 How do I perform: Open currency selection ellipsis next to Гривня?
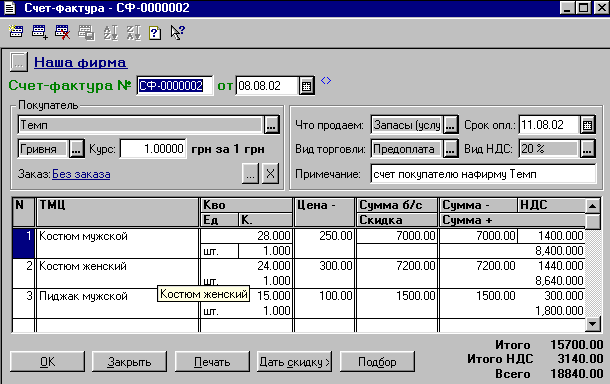point(77,149)
